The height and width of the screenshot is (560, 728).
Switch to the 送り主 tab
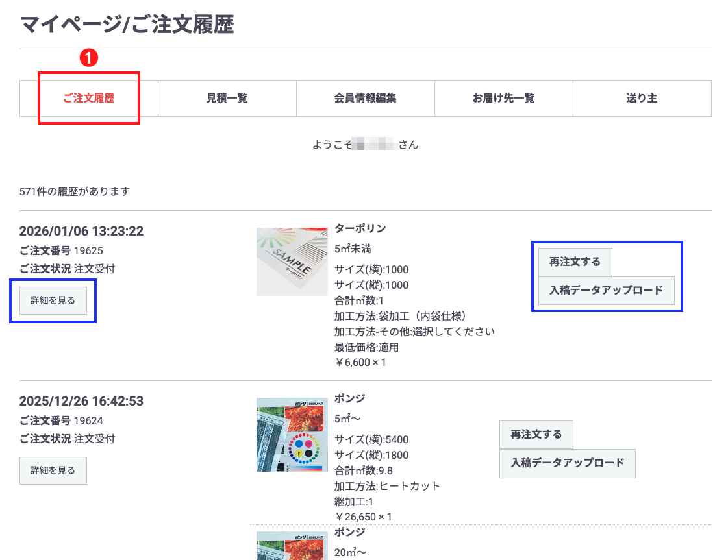coord(642,98)
